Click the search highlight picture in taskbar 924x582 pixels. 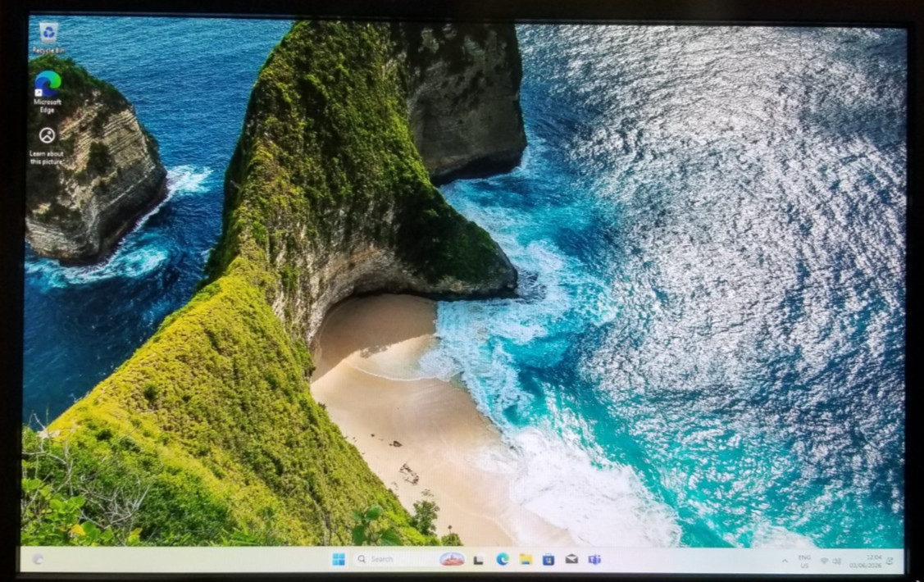tap(452, 559)
